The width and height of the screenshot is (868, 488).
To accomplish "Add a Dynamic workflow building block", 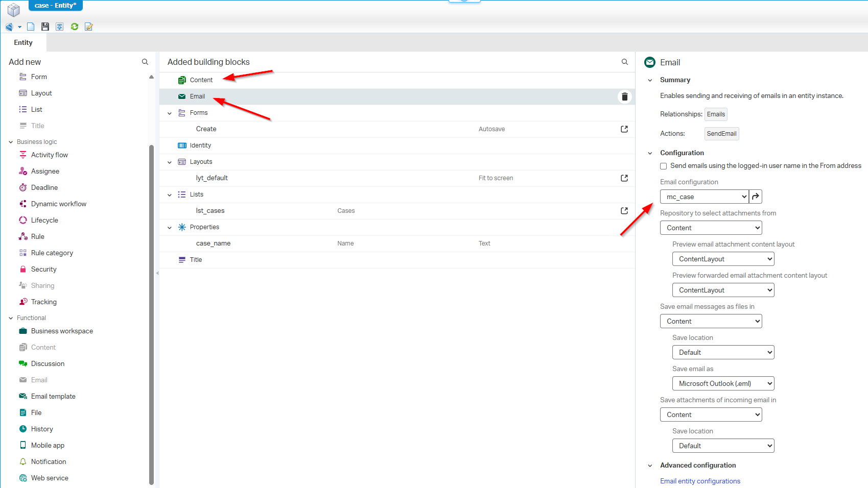I will click(x=58, y=204).
